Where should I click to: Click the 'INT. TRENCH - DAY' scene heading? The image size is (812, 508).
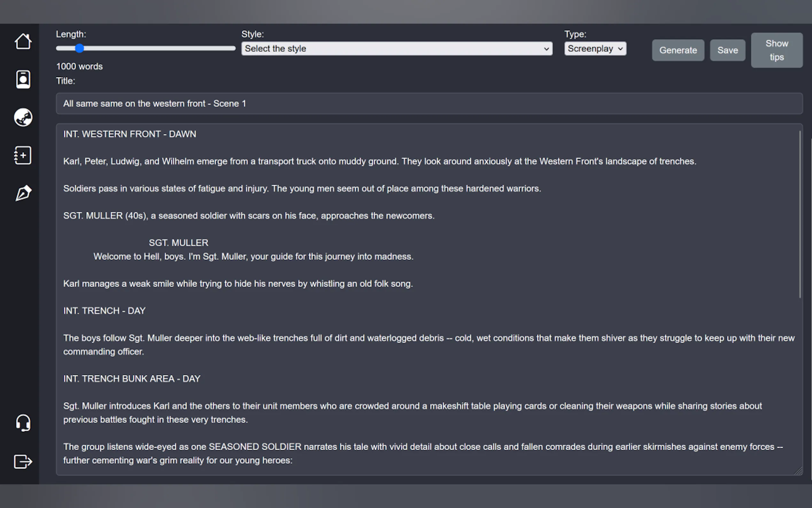pyautogui.click(x=105, y=311)
